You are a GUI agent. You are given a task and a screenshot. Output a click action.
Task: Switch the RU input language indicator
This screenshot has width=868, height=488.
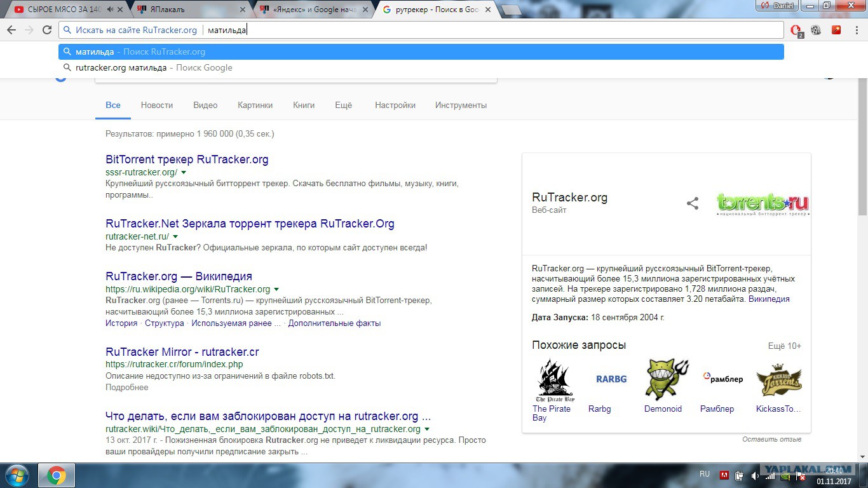(x=705, y=474)
